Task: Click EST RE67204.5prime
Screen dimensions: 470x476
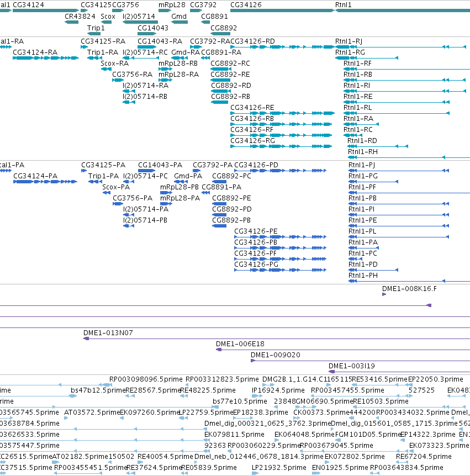Action: pyautogui.click(x=424, y=457)
